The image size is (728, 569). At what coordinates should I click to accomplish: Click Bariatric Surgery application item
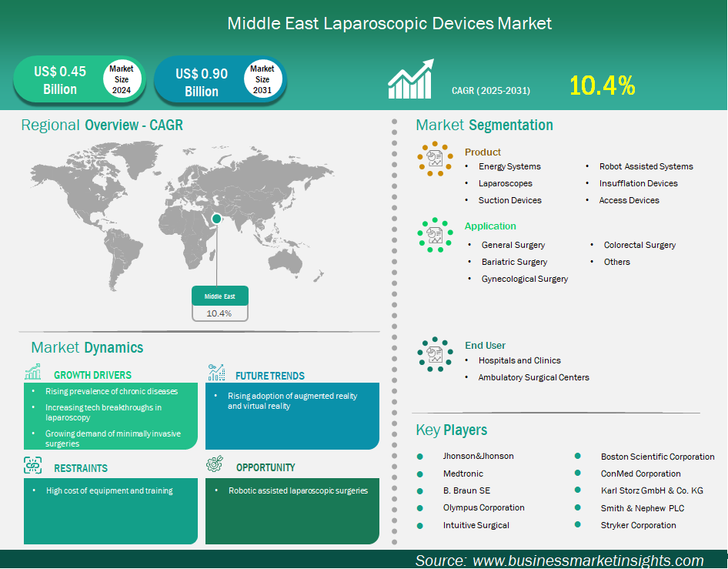(514, 262)
